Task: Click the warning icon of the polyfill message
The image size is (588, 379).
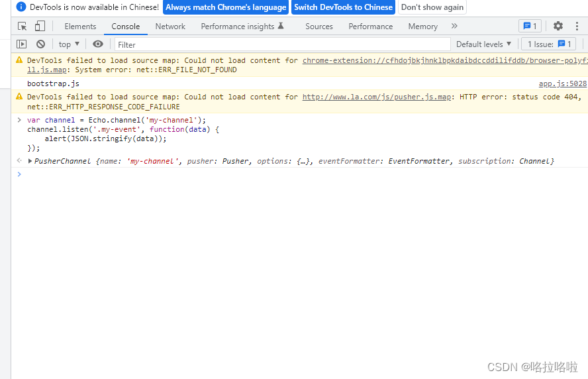Action: pos(19,60)
